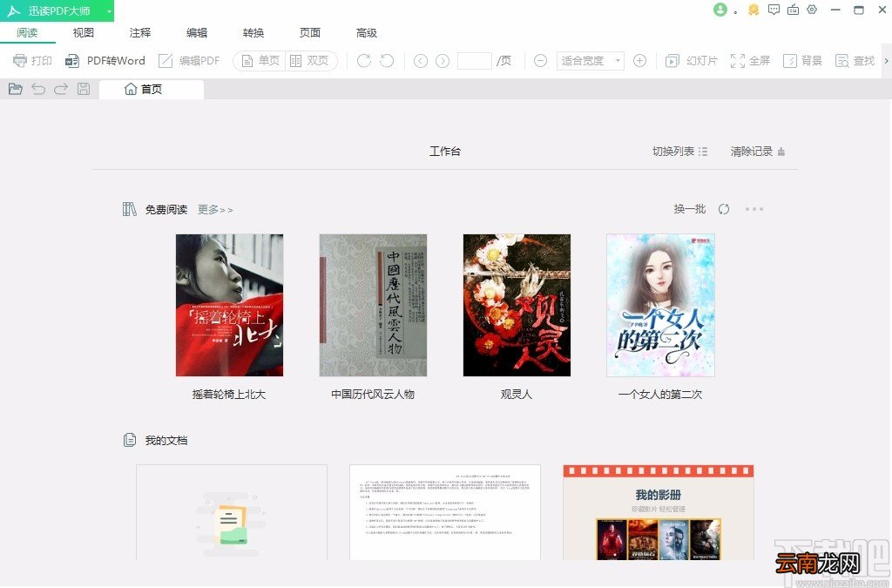Click the 更多>> link

(x=215, y=209)
